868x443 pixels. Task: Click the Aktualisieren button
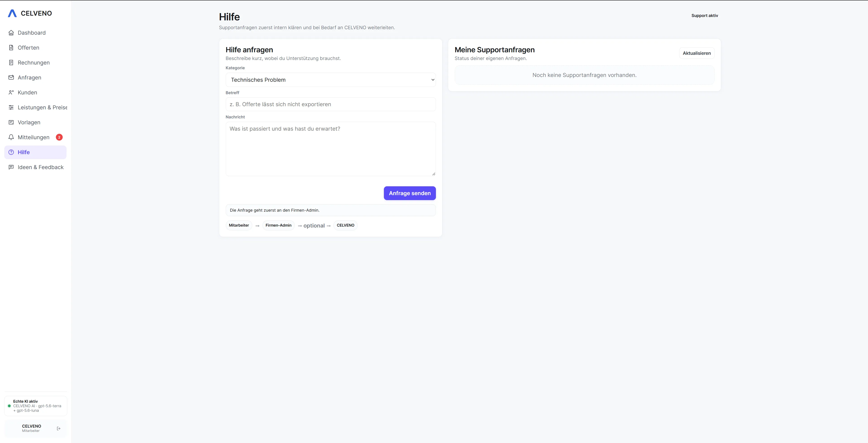coord(697,53)
